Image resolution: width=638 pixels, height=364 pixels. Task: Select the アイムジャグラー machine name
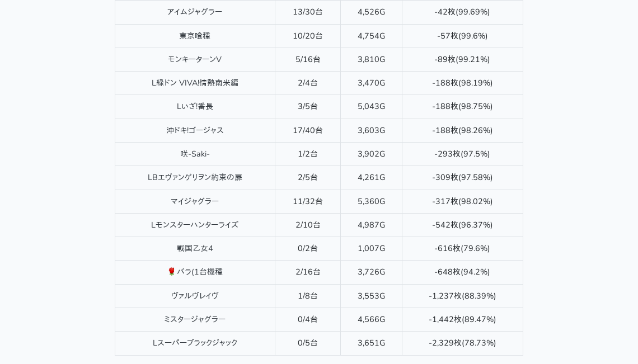pyautogui.click(x=195, y=12)
